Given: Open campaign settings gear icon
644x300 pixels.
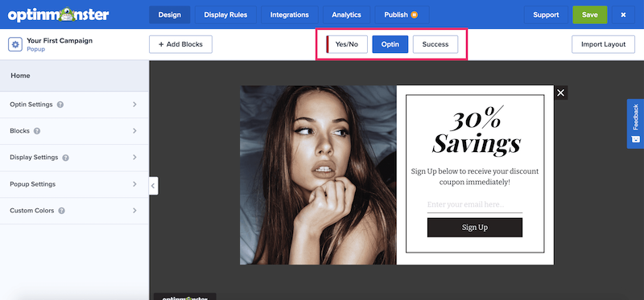Looking at the screenshot, I should pos(15,44).
